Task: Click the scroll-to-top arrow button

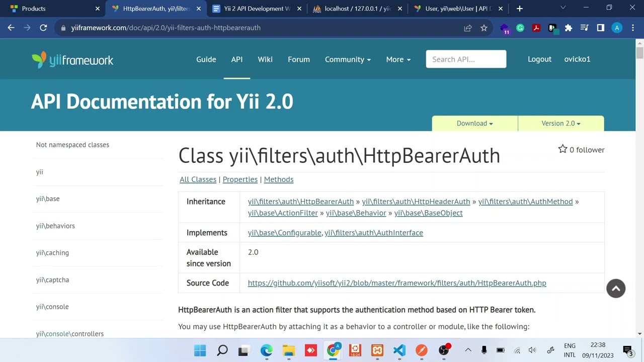Action: [x=616, y=288]
